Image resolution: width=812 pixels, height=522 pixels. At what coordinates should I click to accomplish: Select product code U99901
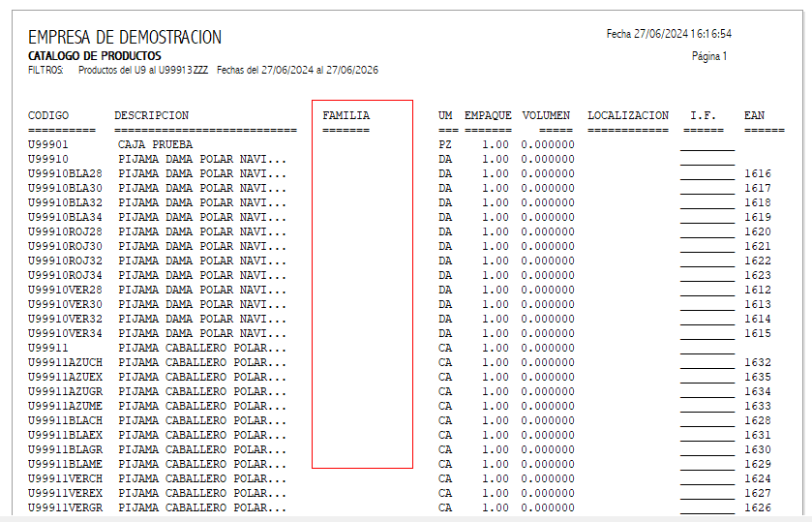(48, 144)
